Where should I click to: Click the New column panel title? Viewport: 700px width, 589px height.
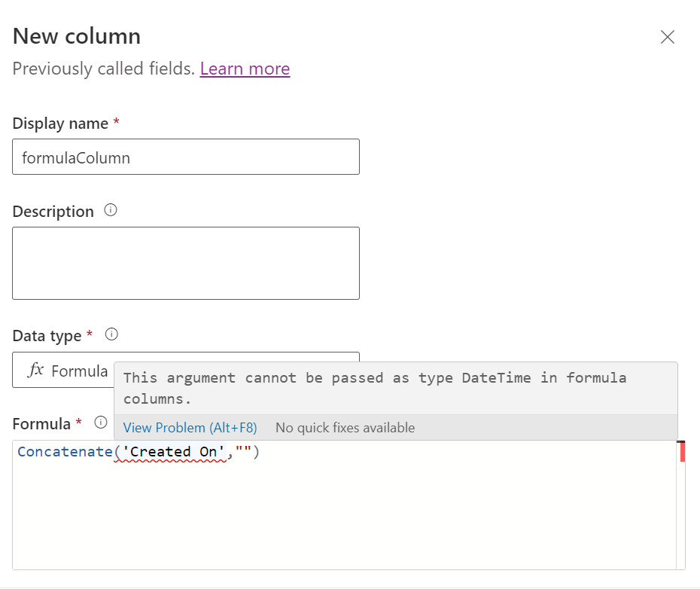[x=75, y=35]
